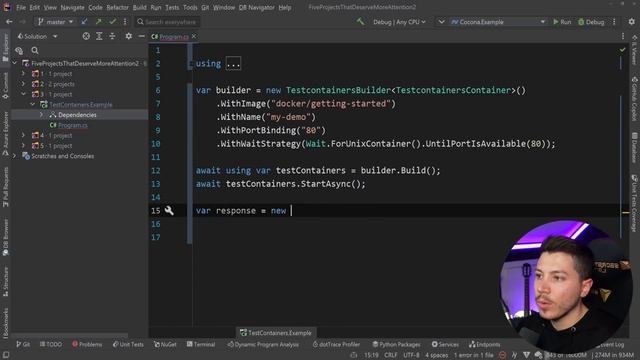Image resolution: width=640 pixels, height=360 pixels.
Task: Open the File menu
Action: [x=21, y=7]
